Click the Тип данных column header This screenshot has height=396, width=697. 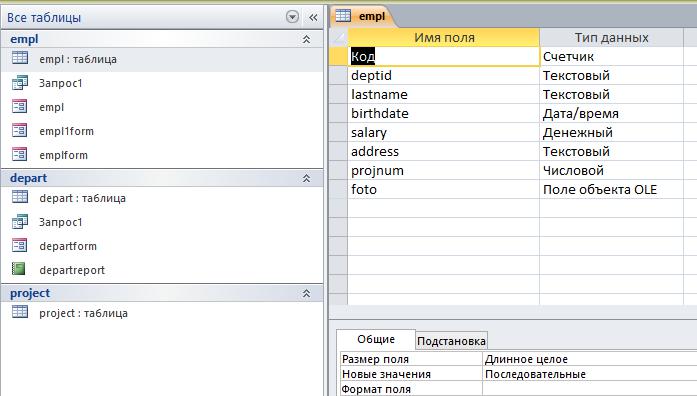612,37
